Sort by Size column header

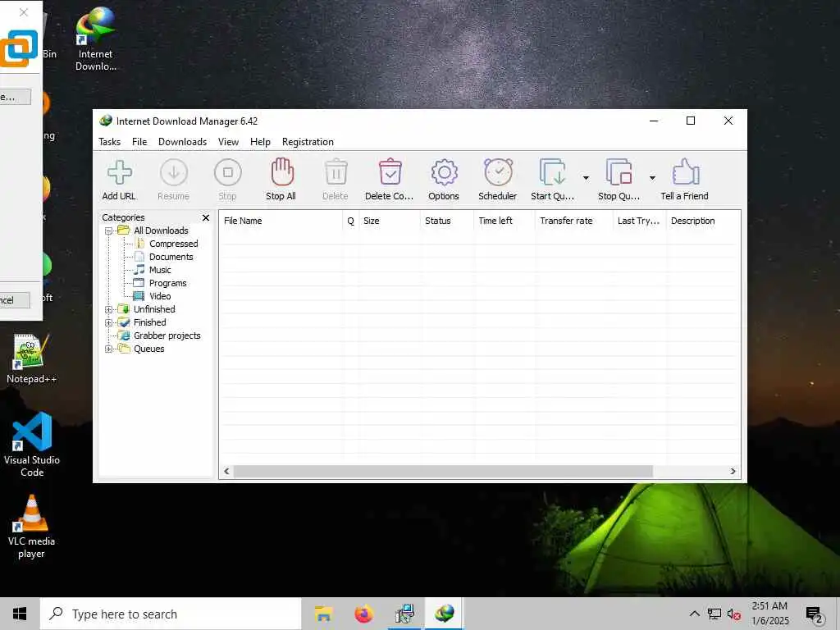[390, 221]
